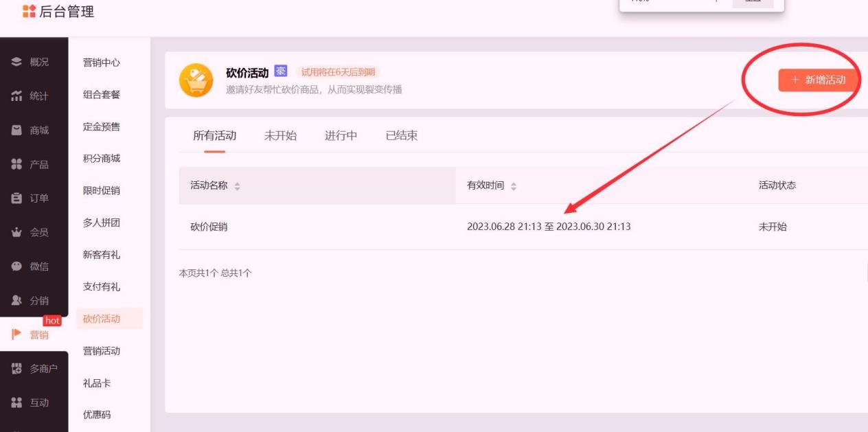The image size is (868, 432).
Task: Click the 概况 overview icon in sidebar
Action: pyautogui.click(x=16, y=62)
